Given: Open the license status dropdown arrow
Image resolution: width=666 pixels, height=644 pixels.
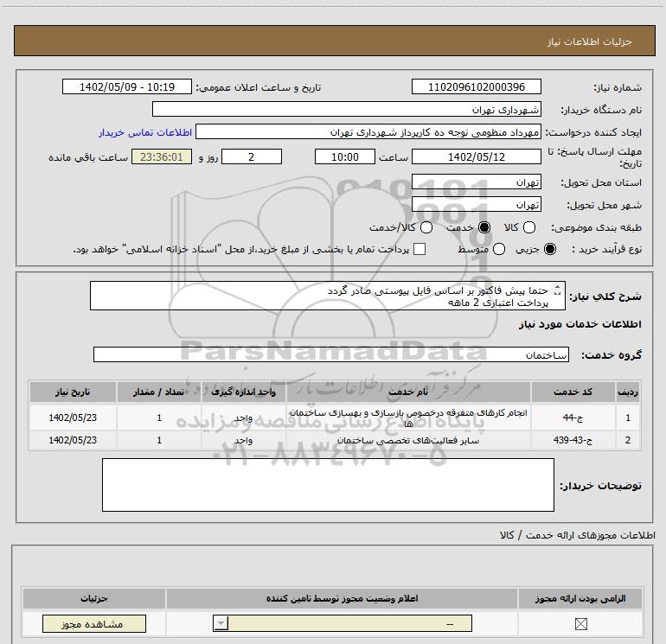Looking at the screenshot, I should click(221, 623).
